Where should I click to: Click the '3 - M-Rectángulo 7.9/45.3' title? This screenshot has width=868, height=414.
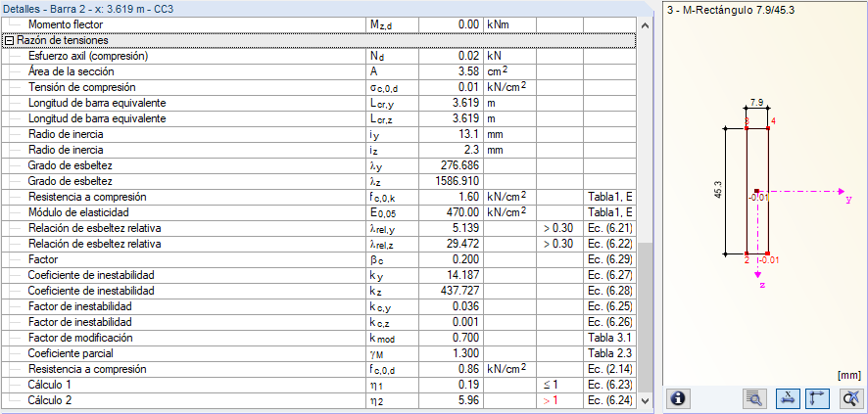[731, 11]
